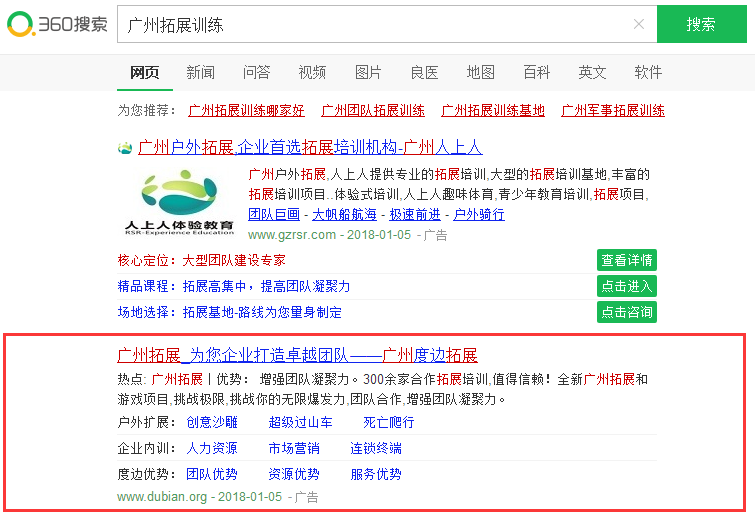Click the 度边优势 row label
This screenshot has height=520, width=755.
(x=146, y=474)
